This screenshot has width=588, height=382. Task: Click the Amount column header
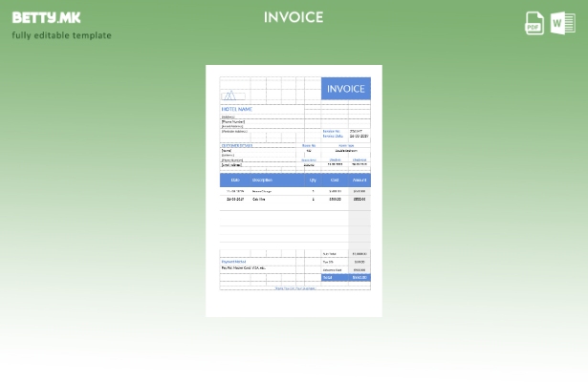359,180
